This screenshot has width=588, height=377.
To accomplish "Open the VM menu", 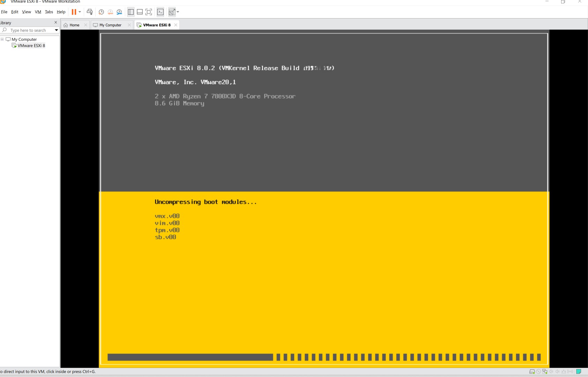I will tap(38, 12).
